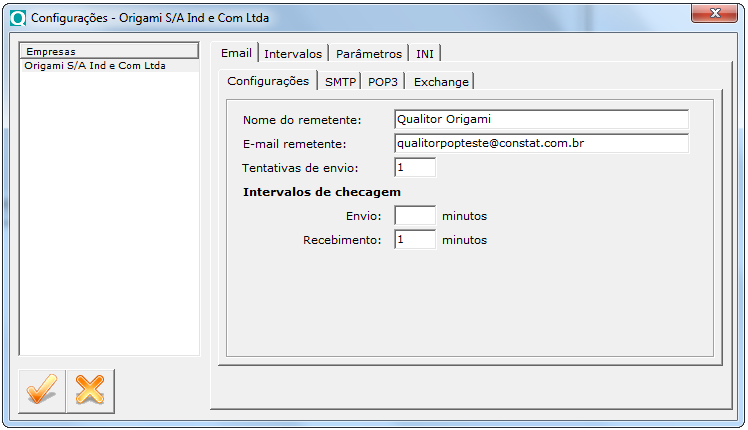Image resolution: width=748 pixels, height=430 pixels.
Task: Click the minutos text beside Envio
Action: pos(464,216)
